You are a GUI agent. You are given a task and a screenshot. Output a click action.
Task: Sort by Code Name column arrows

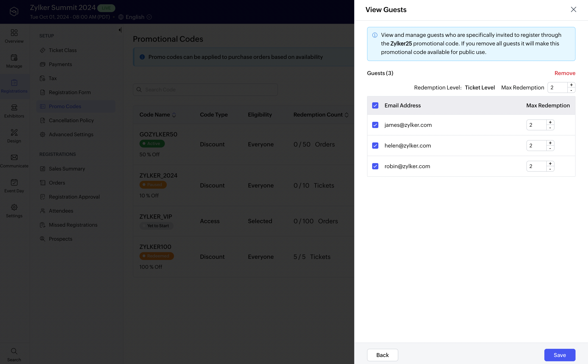pos(174,115)
